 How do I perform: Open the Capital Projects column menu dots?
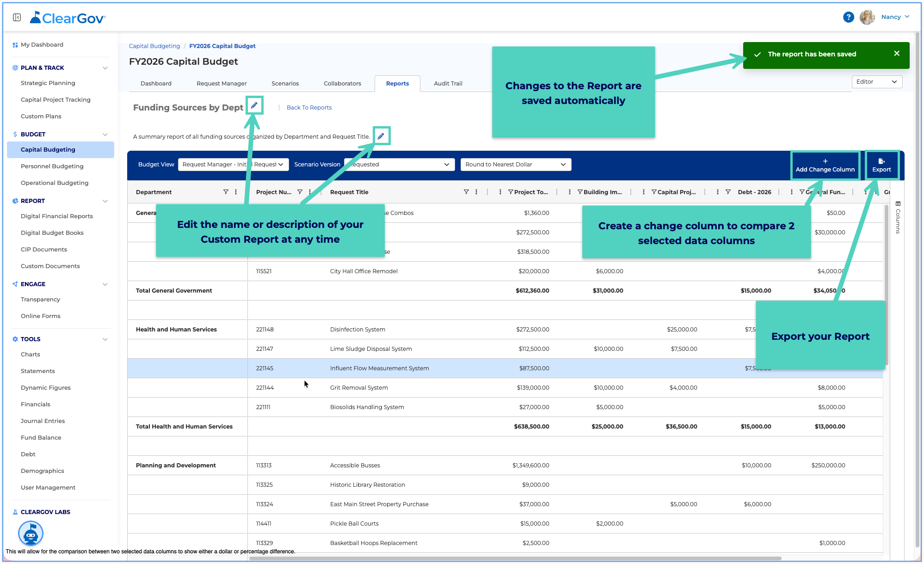(644, 192)
